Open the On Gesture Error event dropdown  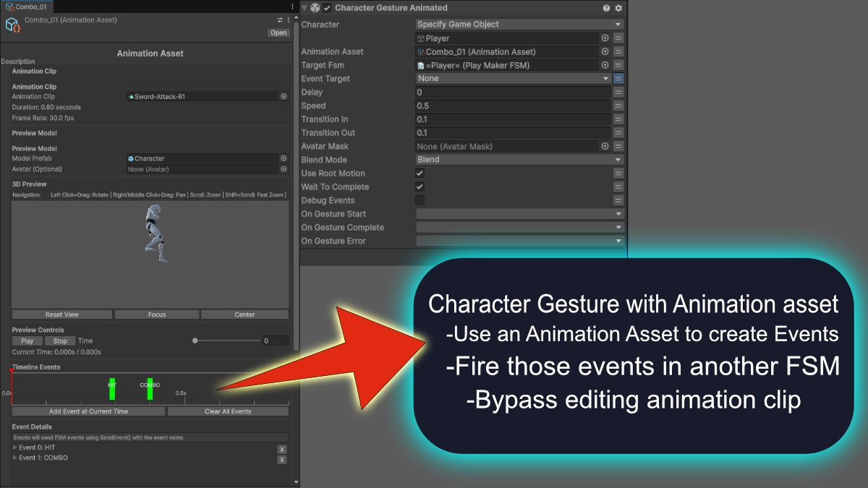pos(519,241)
